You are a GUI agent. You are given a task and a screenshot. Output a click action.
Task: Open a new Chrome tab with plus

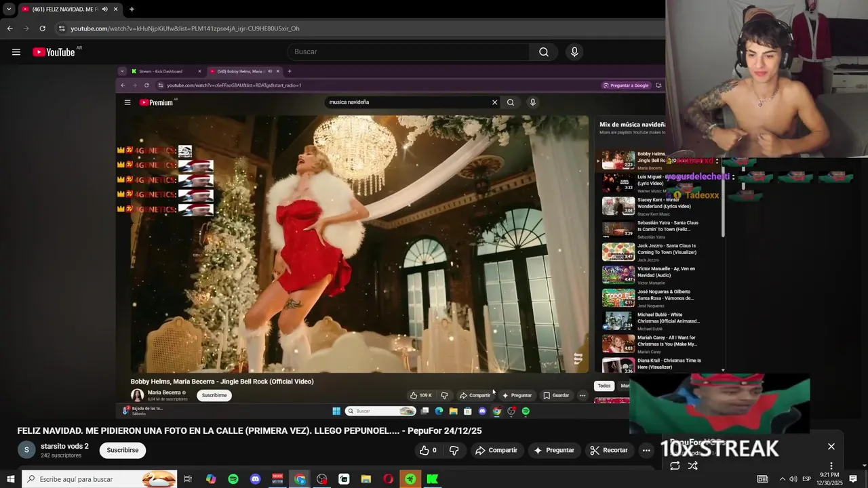(x=132, y=9)
